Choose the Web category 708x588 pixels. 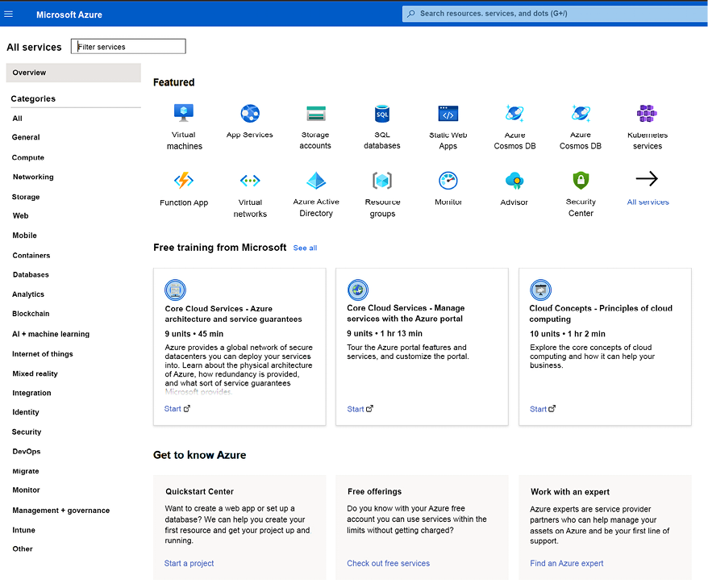20,216
